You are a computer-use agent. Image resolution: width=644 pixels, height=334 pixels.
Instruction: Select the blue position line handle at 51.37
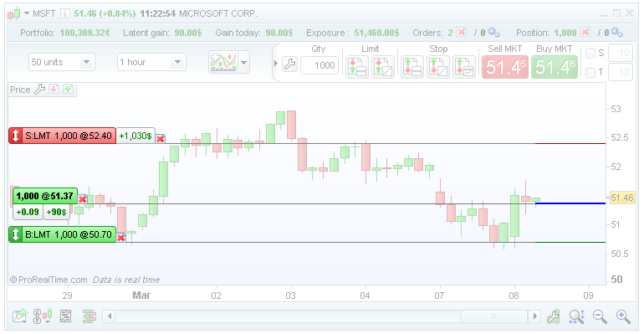[x=570, y=203]
